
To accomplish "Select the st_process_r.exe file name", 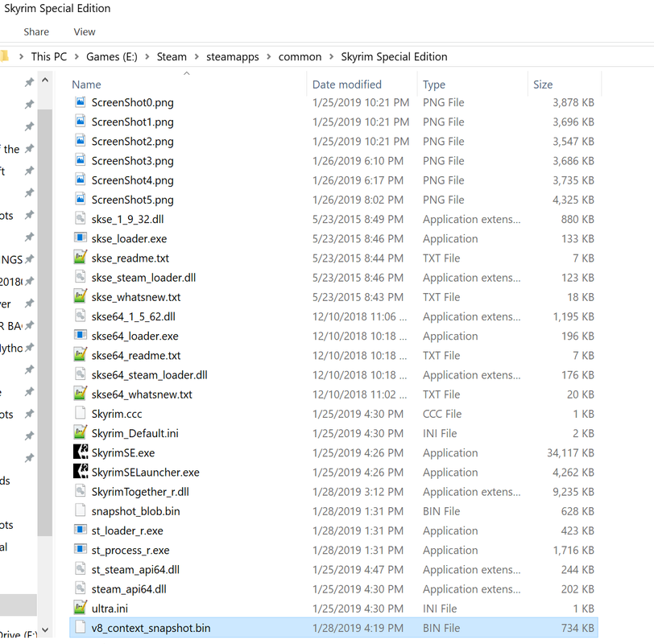I will 130,550.
